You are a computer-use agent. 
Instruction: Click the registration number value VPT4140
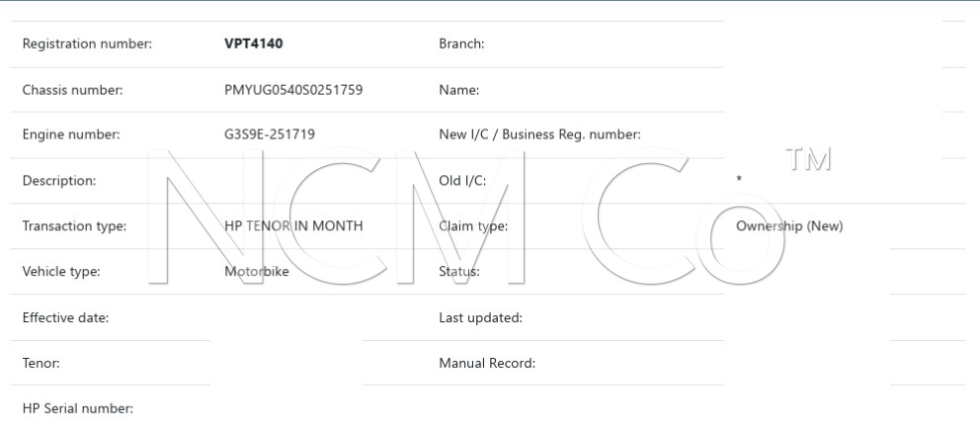click(x=255, y=44)
